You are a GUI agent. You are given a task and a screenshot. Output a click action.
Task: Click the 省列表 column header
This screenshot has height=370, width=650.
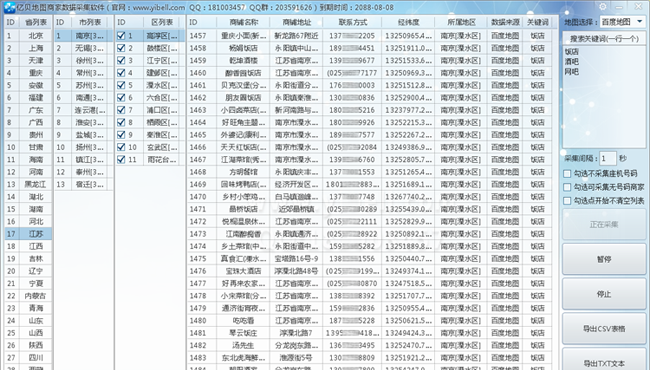(x=36, y=22)
